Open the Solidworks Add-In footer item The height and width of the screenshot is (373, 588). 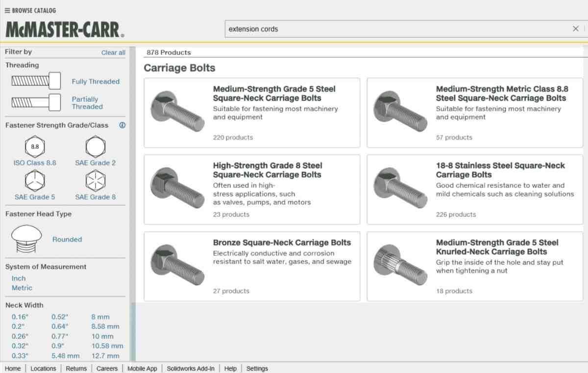[x=191, y=369]
